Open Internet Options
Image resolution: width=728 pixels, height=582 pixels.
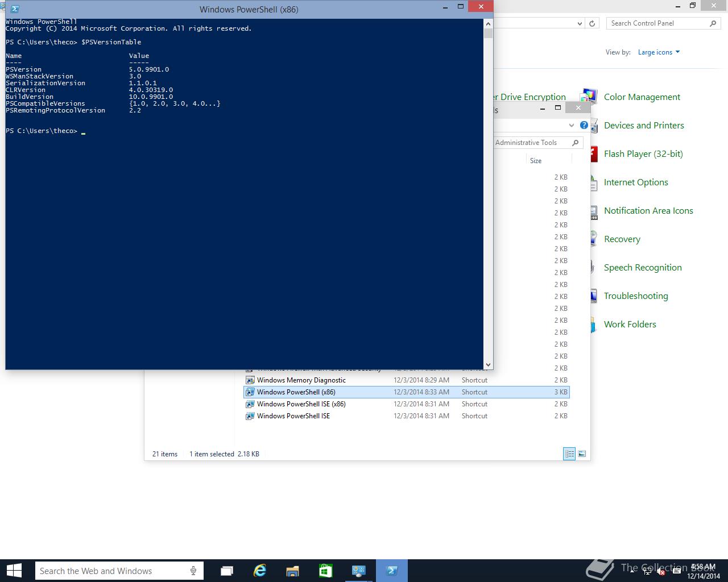point(636,182)
